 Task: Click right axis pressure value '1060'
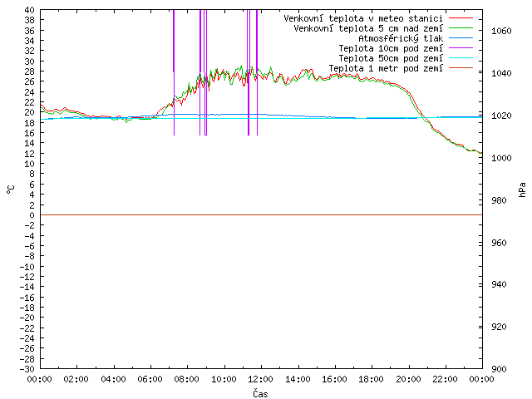coord(501,32)
